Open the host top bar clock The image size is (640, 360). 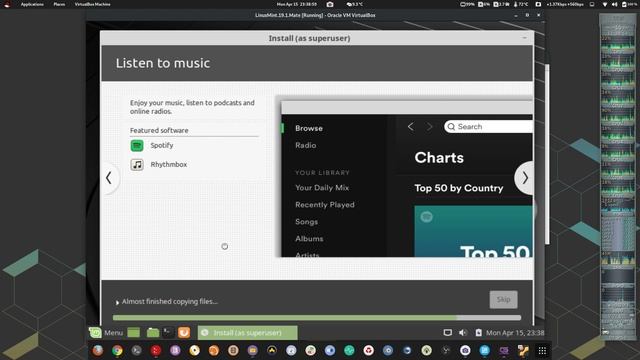(297, 4)
